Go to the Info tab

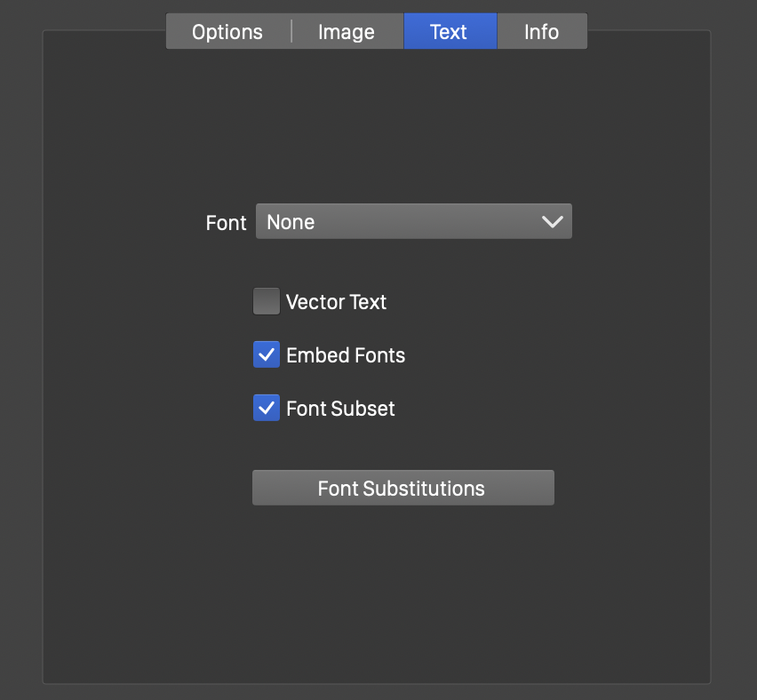pyautogui.click(x=541, y=32)
